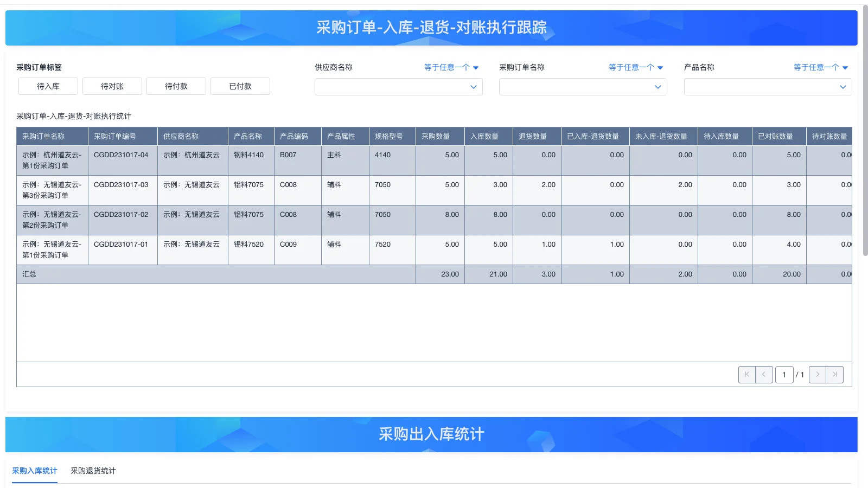This screenshot has width=868, height=488.
Task: Click 采购订单编号 column header
Action: (x=123, y=136)
